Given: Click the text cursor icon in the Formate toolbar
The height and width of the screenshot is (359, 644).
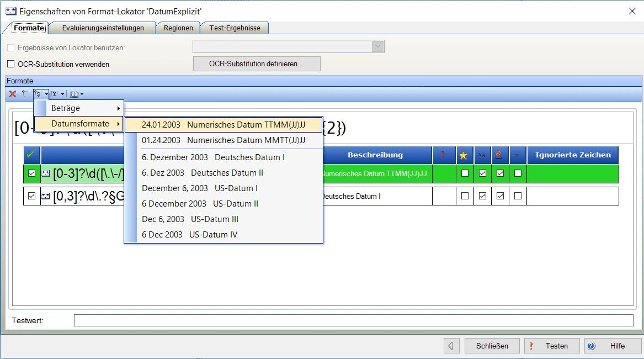Looking at the screenshot, I should (55, 94).
